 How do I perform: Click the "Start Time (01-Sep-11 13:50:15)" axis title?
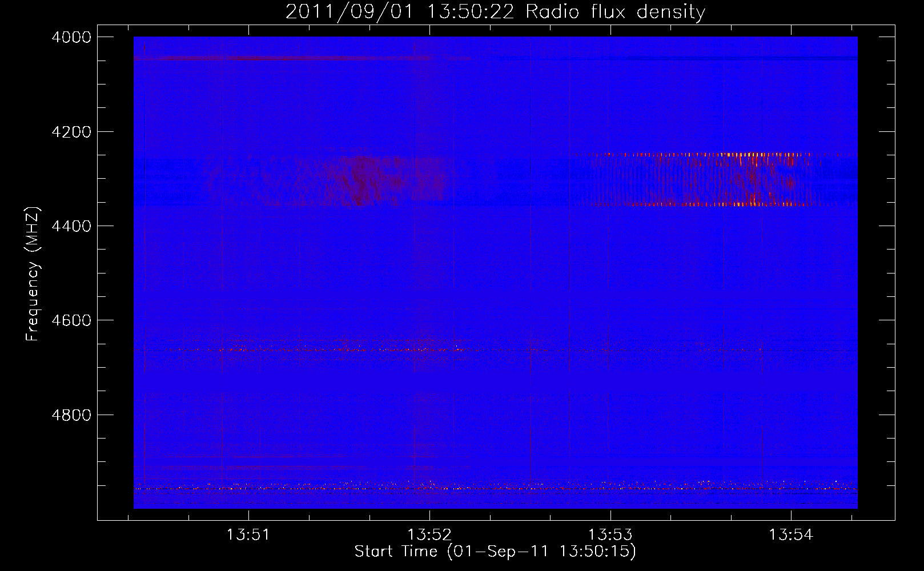point(495,552)
